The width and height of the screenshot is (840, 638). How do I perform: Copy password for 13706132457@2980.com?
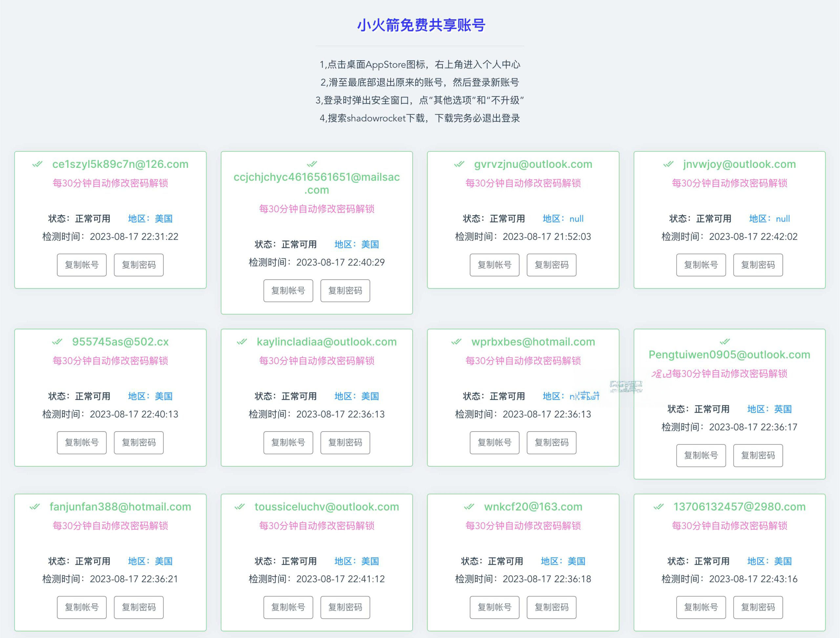click(x=758, y=607)
